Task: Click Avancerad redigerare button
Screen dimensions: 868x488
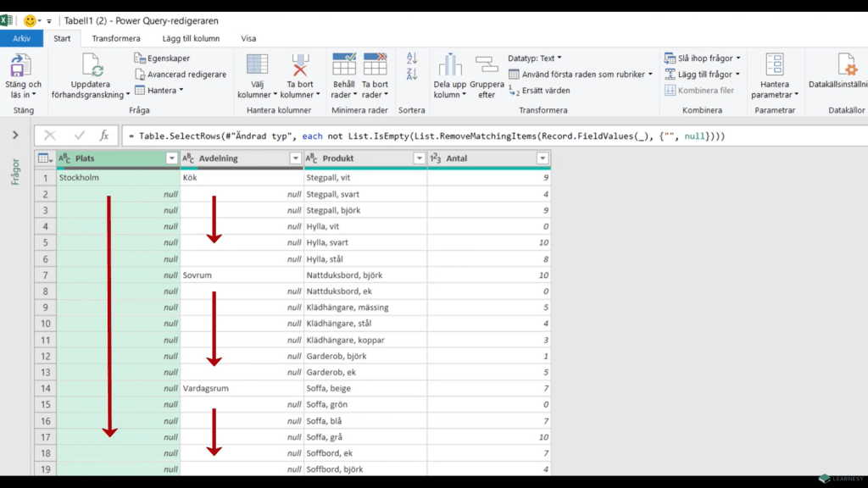Action: (x=180, y=75)
